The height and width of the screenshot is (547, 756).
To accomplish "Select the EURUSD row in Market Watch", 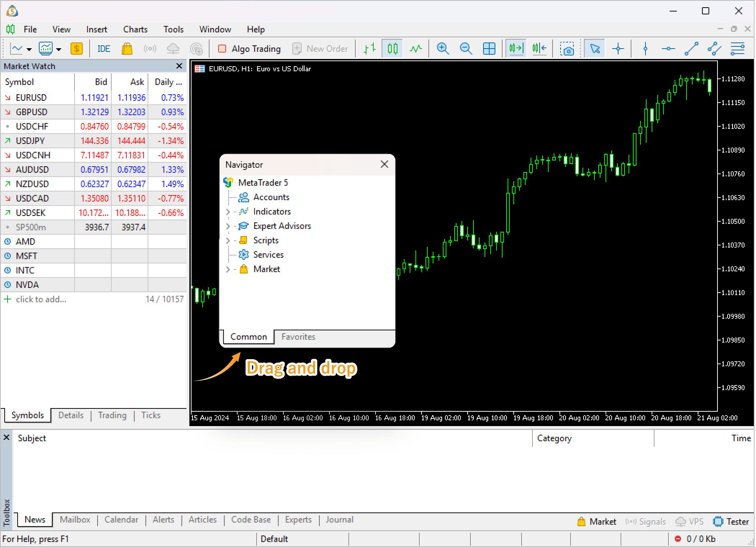I will [31, 98].
